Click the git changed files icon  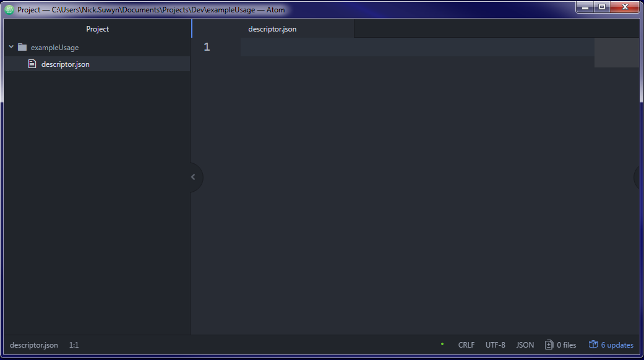pos(549,345)
